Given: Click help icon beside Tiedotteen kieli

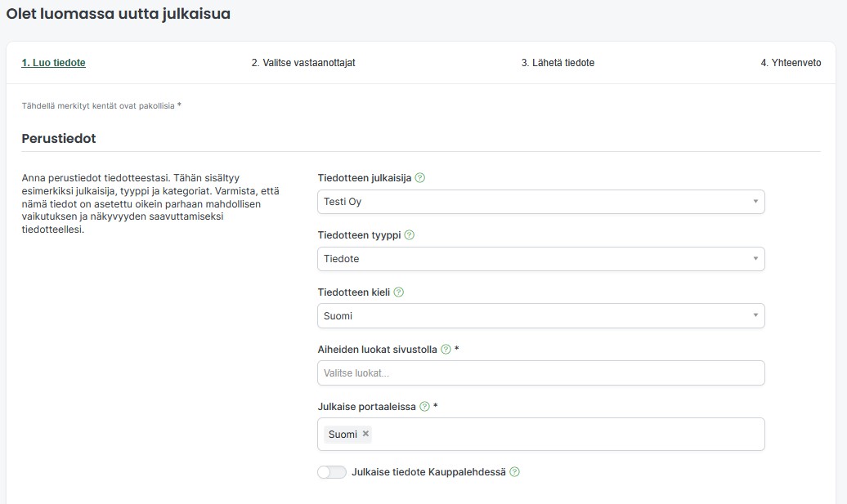Looking at the screenshot, I should click(399, 292).
